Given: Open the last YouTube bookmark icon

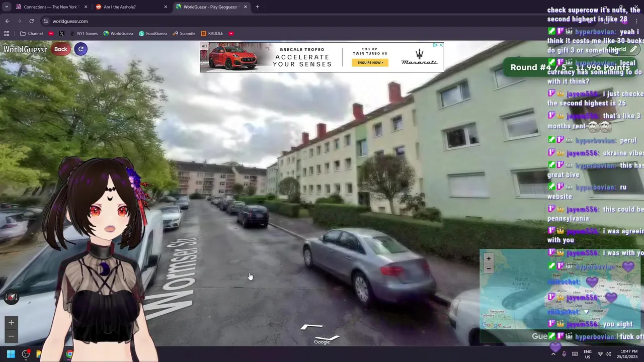Looking at the screenshot, I should pyautogui.click(x=231, y=34).
